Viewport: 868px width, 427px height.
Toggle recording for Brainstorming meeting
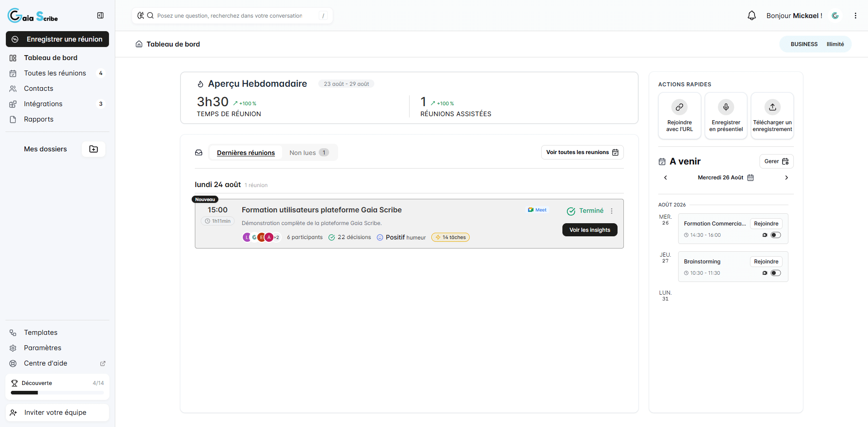tap(776, 273)
